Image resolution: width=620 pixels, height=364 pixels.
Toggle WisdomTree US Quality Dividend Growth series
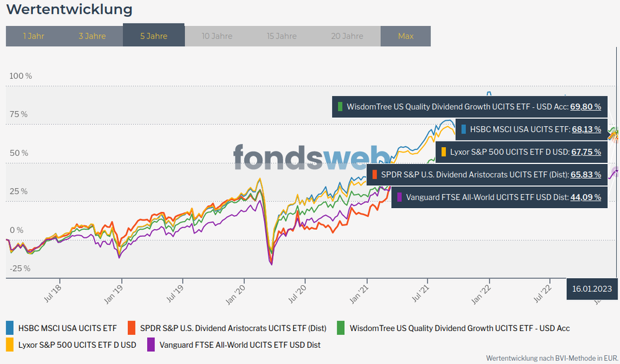click(x=460, y=328)
